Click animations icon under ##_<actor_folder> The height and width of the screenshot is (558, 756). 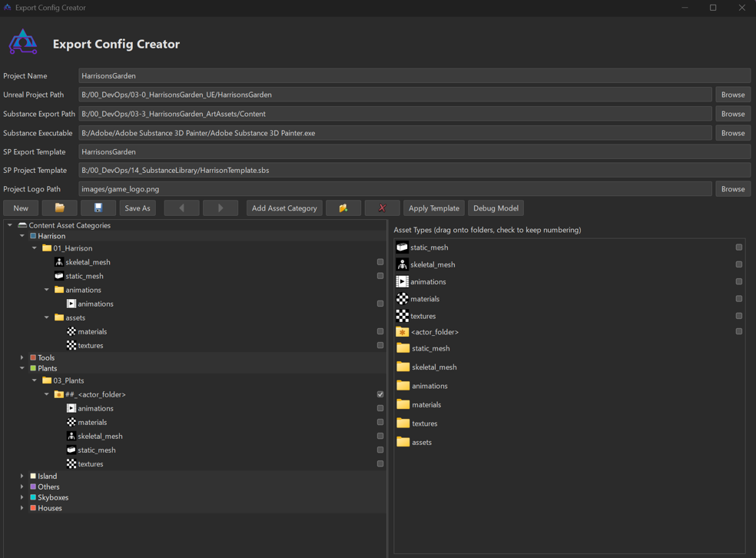(x=71, y=408)
